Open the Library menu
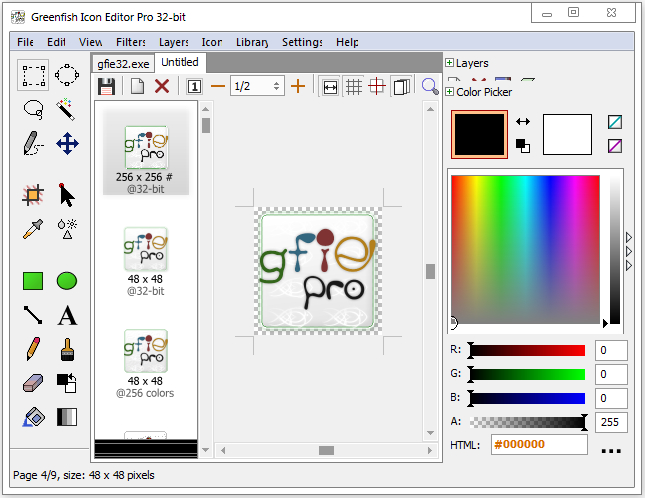 (x=252, y=42)
